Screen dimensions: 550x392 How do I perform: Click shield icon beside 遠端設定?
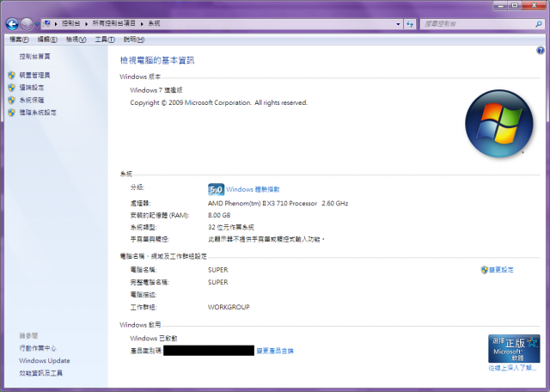(x=11, y=88)
